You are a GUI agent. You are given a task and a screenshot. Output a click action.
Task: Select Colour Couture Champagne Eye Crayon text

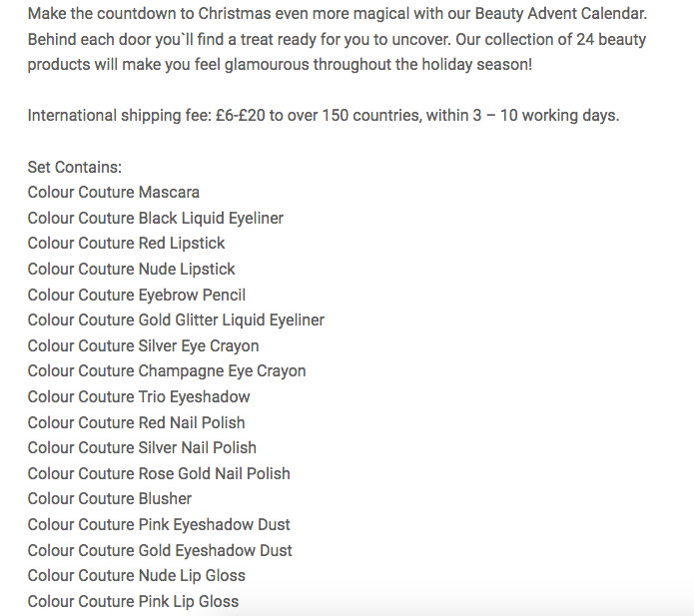167,370
